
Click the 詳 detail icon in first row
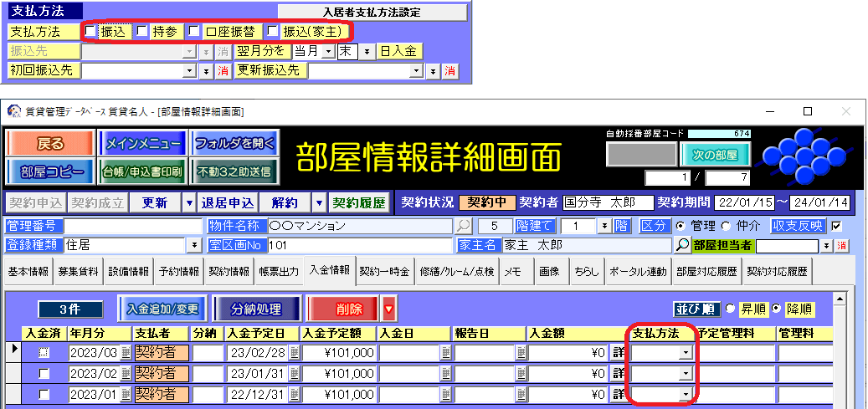[x=619, y=352]
